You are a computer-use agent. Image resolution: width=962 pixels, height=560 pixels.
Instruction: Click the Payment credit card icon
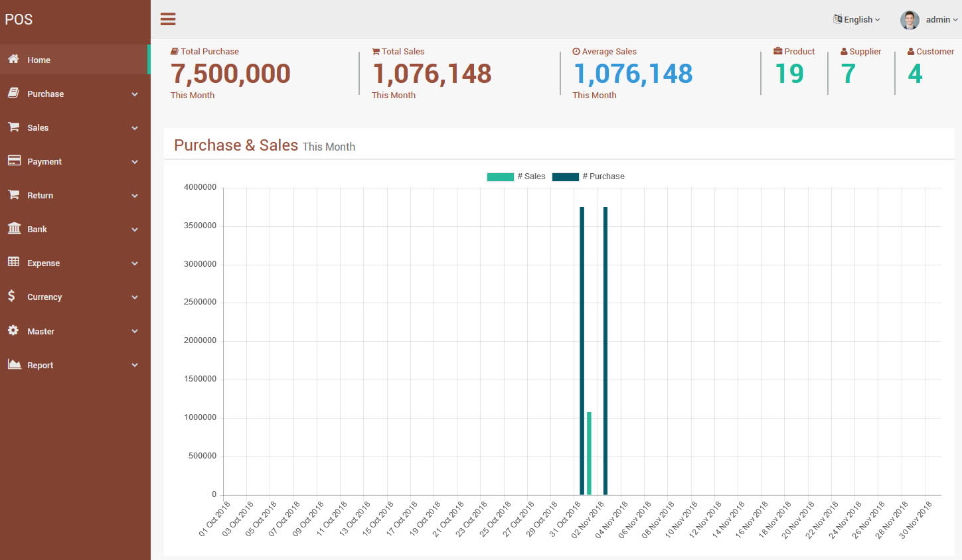(14, 161)
